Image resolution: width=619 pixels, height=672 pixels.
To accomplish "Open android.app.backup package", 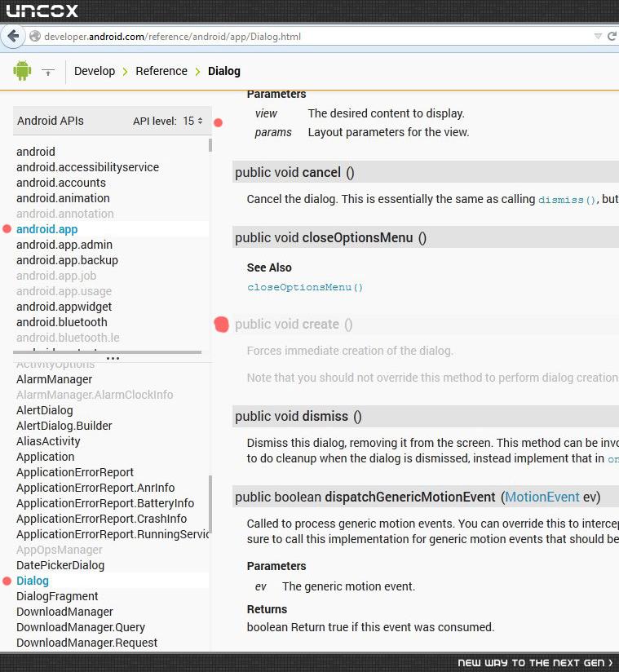I will pos(67,260).
